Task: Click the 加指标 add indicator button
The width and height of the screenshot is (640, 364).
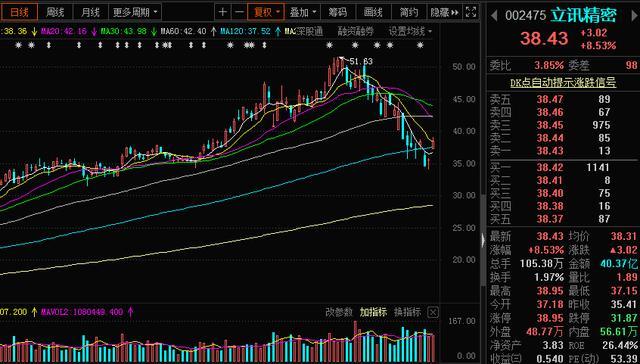Action: click(x=373, y=313)
